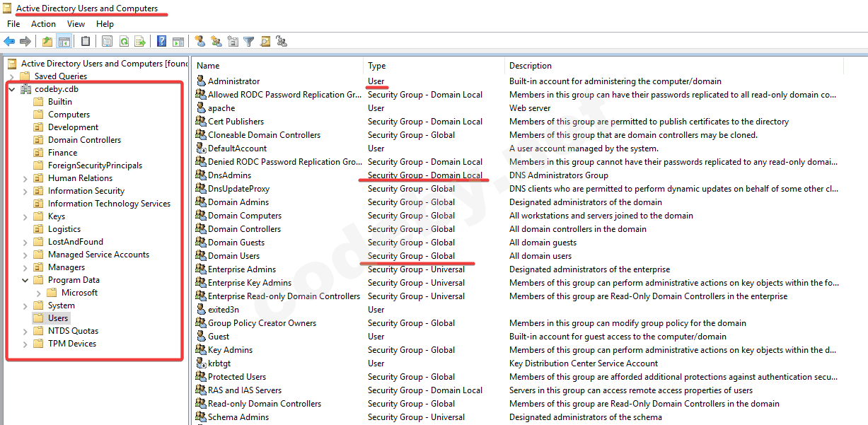868x425 pixels.
Task: Toggle the Show/Hide Action Pane icon
Action: (178, 42)
